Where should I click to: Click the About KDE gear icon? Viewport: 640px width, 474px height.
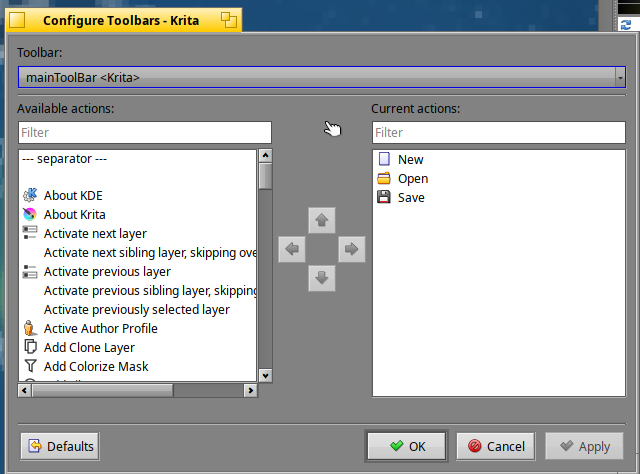pyautogui.click(x=30, y=195)
